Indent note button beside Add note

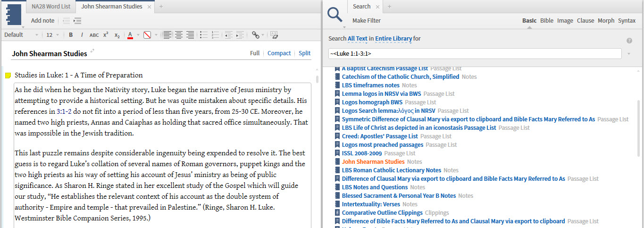78,21
